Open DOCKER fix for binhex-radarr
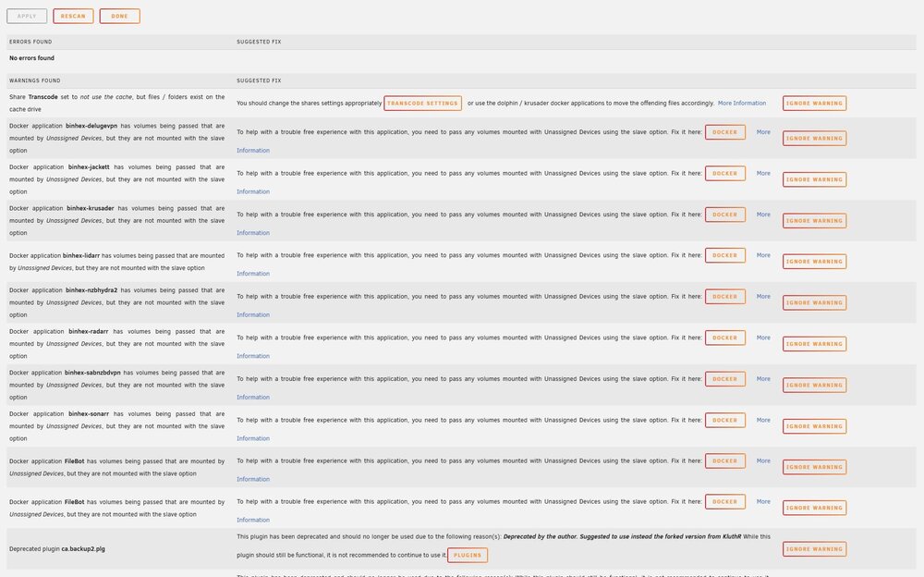Viewport: 924px width, 577px height. (724, 338)
